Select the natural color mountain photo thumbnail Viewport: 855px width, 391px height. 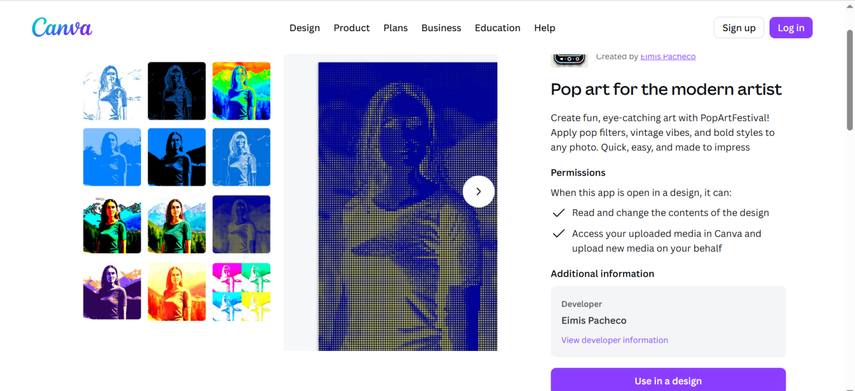point(177,224)
